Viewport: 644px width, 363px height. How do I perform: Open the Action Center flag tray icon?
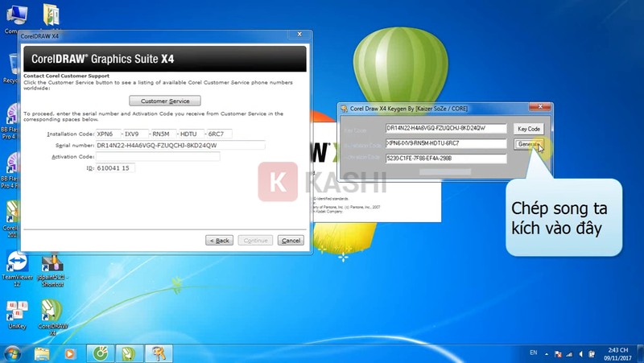[558, 353]
